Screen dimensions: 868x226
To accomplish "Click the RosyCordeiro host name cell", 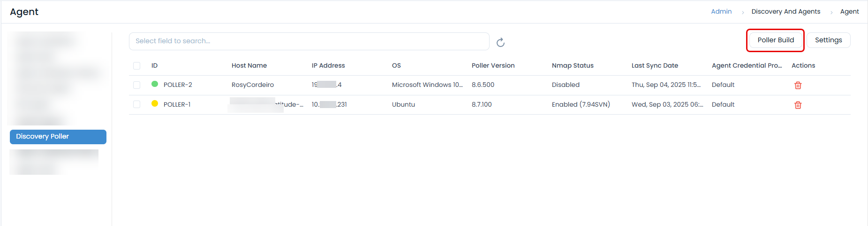I will tap(253, 85).
